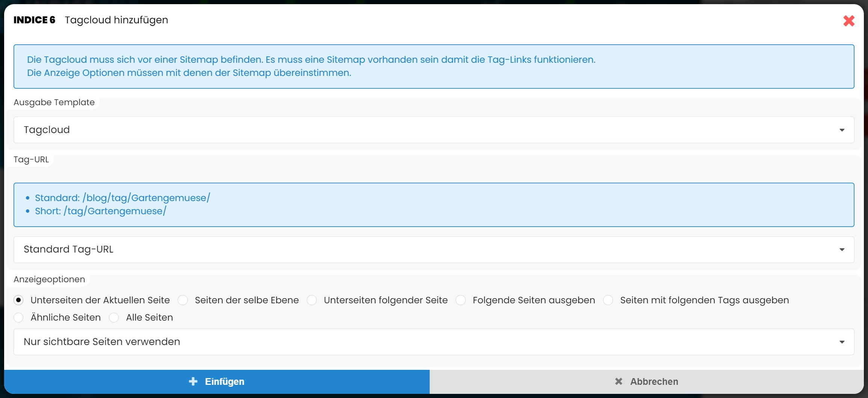Screen dimensions: 868x398
Task: Click the Short /tag/Gartengemuese/ example
Action: 101,211
